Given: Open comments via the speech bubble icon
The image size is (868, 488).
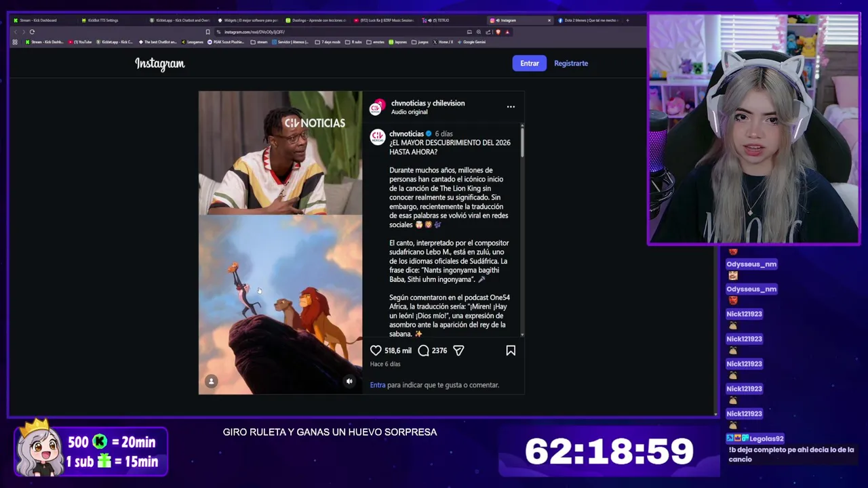Looking at the screenshot, I should [x=423, y=350].
